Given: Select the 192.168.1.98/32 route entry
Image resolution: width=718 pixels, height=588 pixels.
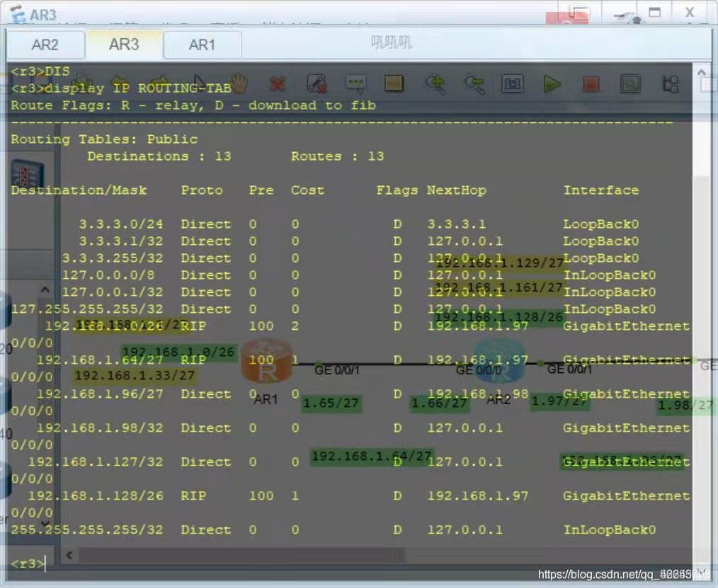Looking at the screenshot, I should 350,436.
